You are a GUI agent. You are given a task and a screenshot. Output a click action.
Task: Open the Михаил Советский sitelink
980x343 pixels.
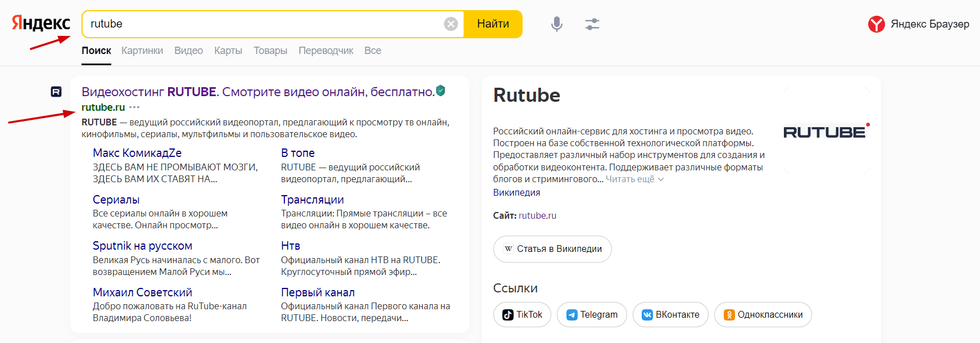[x=143, y=292]
